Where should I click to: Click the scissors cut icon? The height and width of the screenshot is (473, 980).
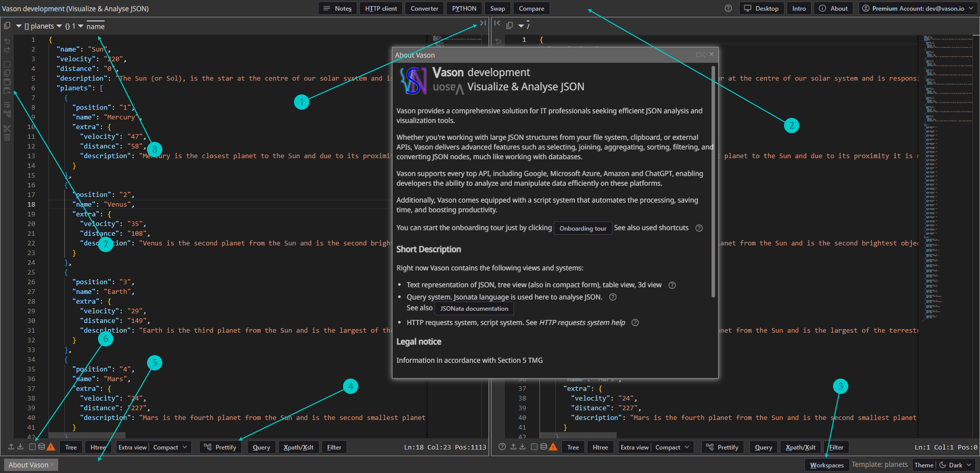click(x=7, y=129)
